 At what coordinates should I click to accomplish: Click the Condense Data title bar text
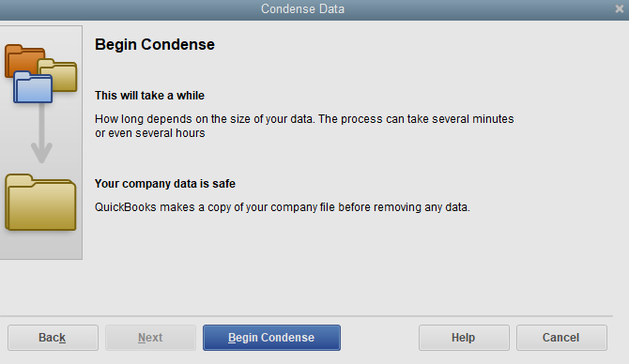pos(302,8)
